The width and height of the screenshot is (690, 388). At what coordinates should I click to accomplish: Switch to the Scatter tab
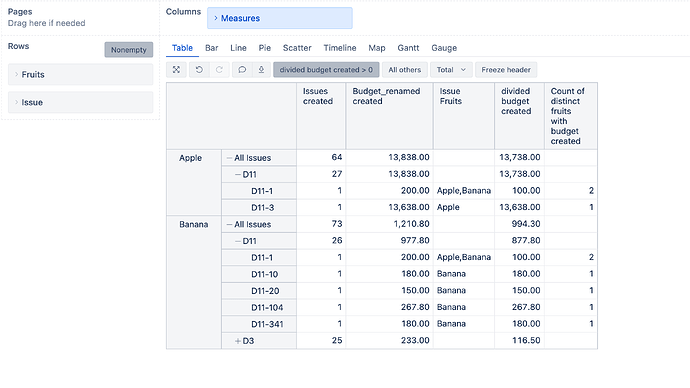pyautogui.click(x=297, y=48)
